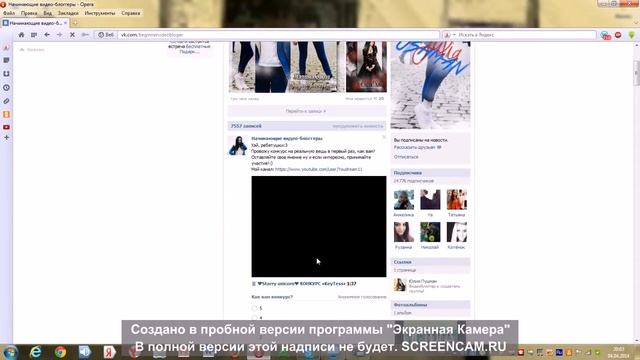Click the Предложить новость link
The image size is (640, 360).
[x=358, y=126]
